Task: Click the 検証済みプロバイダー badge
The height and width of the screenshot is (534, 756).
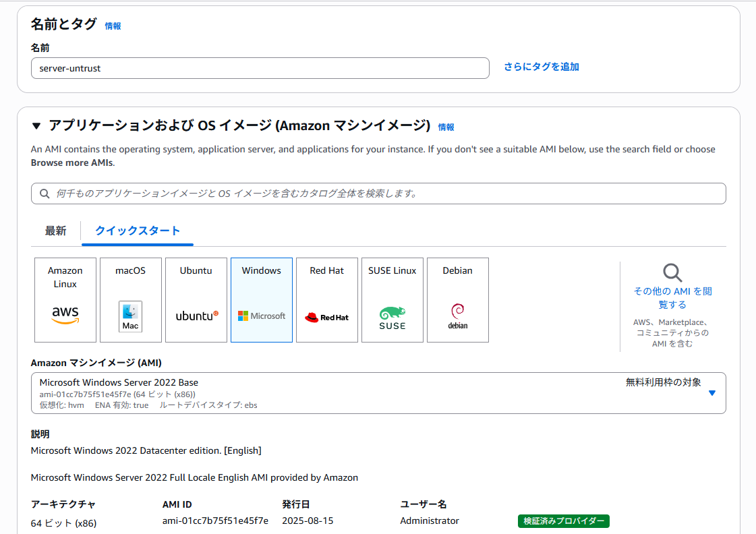Action: coord(564,521)
